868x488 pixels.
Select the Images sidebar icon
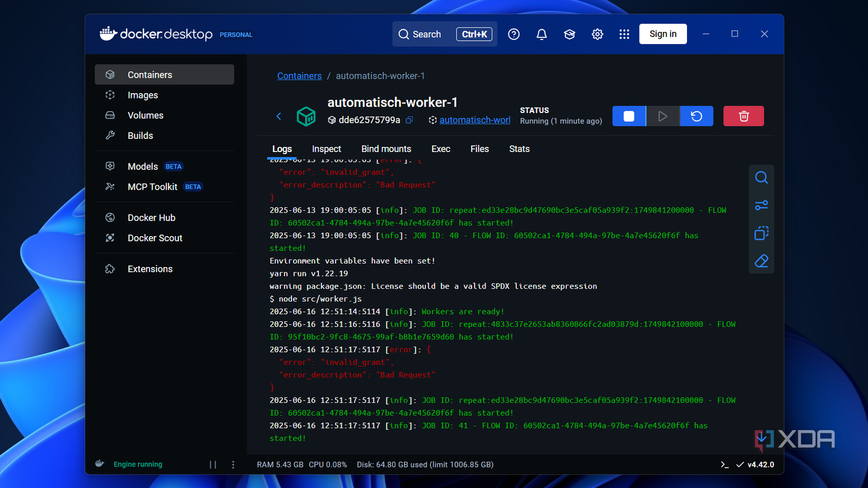(x=143, y=95)
